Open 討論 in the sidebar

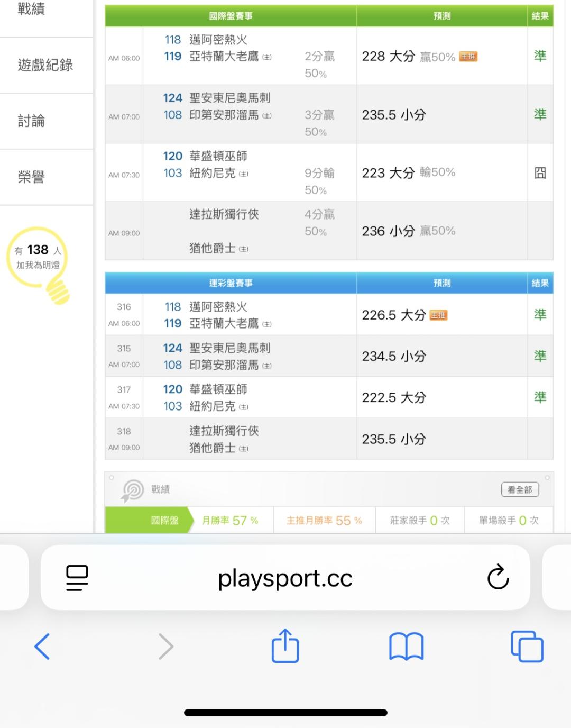tap(32, 121)
